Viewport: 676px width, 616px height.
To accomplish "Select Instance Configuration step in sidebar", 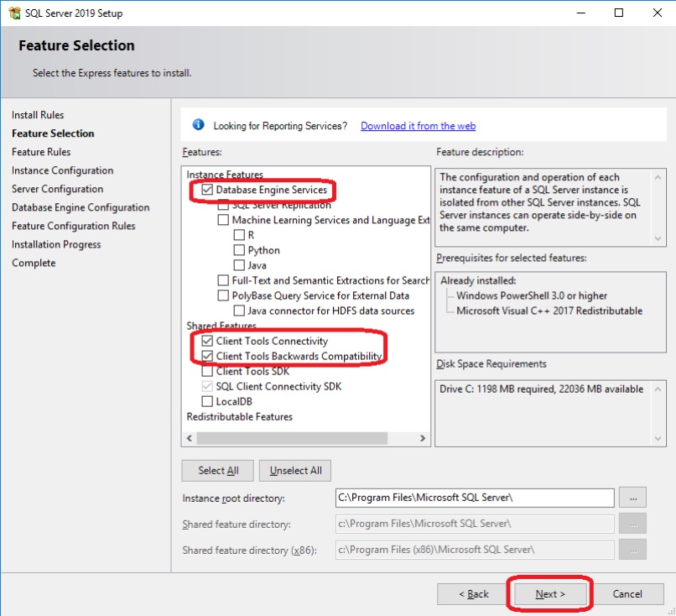I will click(62, 170).
